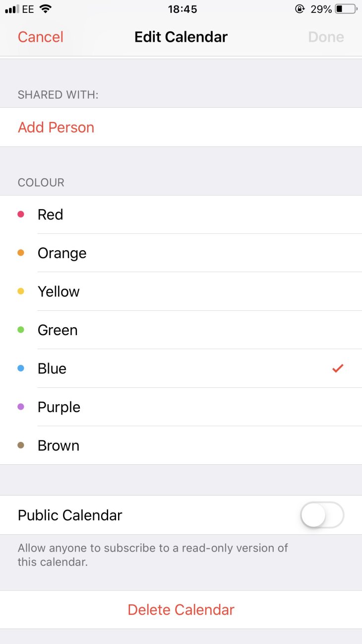Image resolution: width=362 pixels, height=644 pixels.
Task: Delete Calendar using the red button
Action: click(181, 610)
